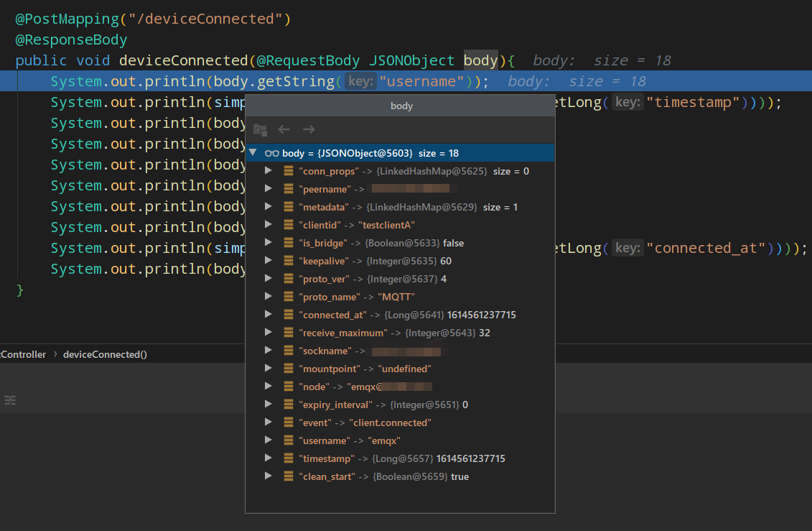The image size is (812, 531).
Task: Expand the "sockname" entry arrow
Action: 269,350
